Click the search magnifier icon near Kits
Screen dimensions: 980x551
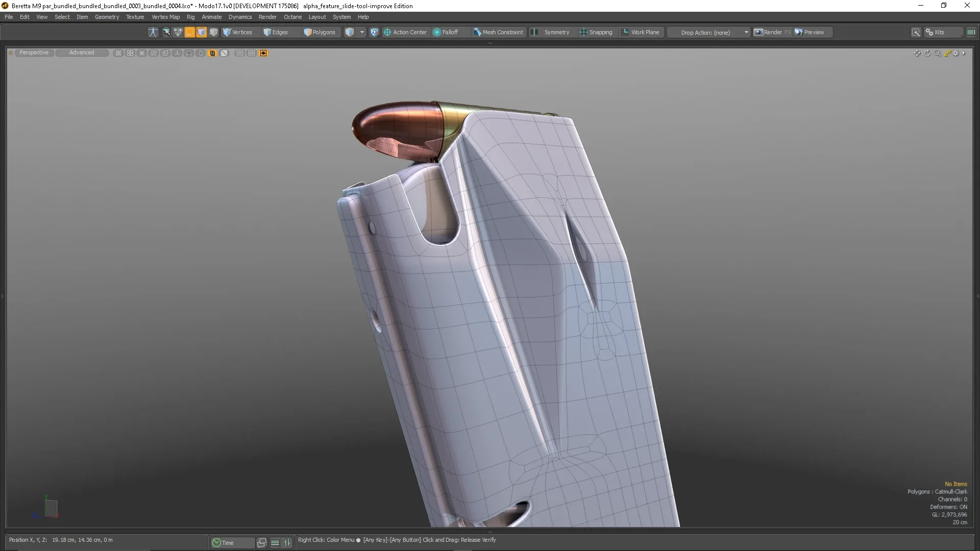(x=916, y=32)
